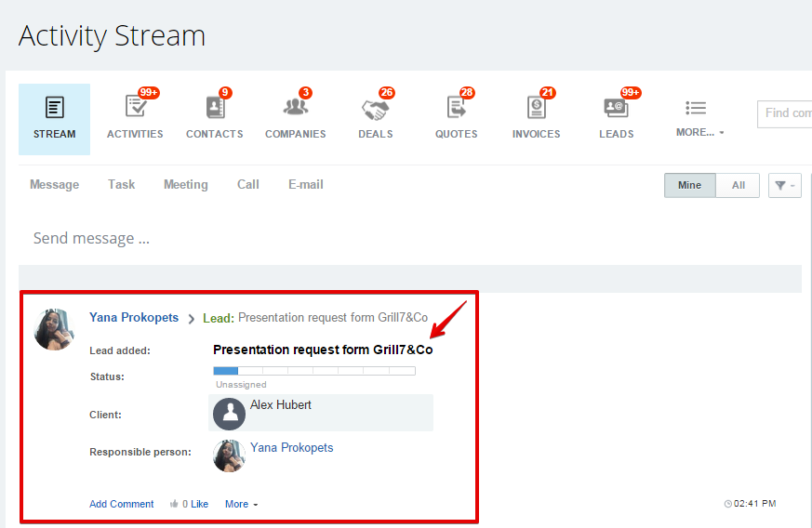The height and width of the screenshot is (528, 812).
Task: Open the Quotes document icon
Action: click(457, 108)
